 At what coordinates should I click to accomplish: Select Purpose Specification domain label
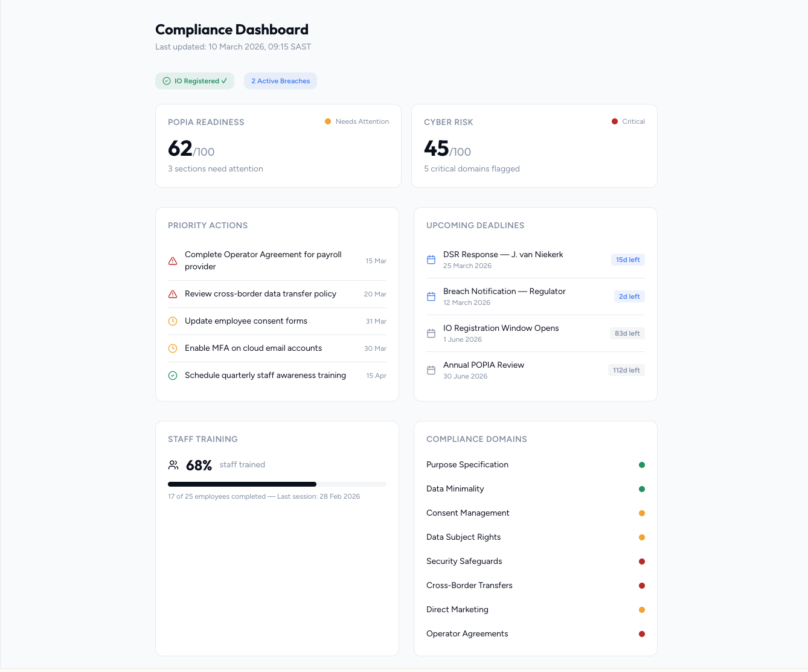[467, 465]
